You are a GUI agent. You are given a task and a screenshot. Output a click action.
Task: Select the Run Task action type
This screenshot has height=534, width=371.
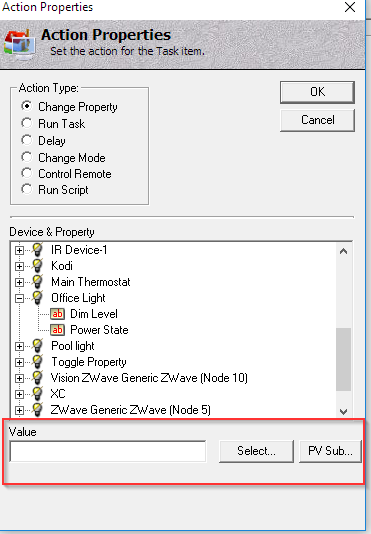coord(27,123)
